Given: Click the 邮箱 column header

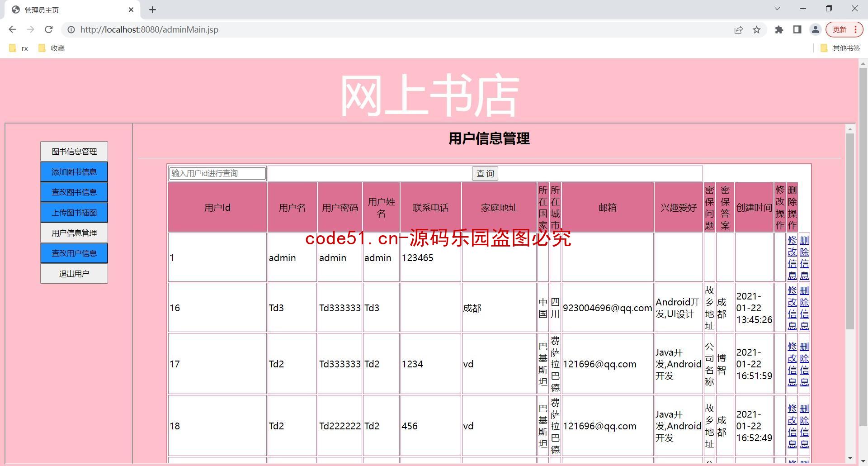Looking at the screenshot, I should (x=608, y=207).
